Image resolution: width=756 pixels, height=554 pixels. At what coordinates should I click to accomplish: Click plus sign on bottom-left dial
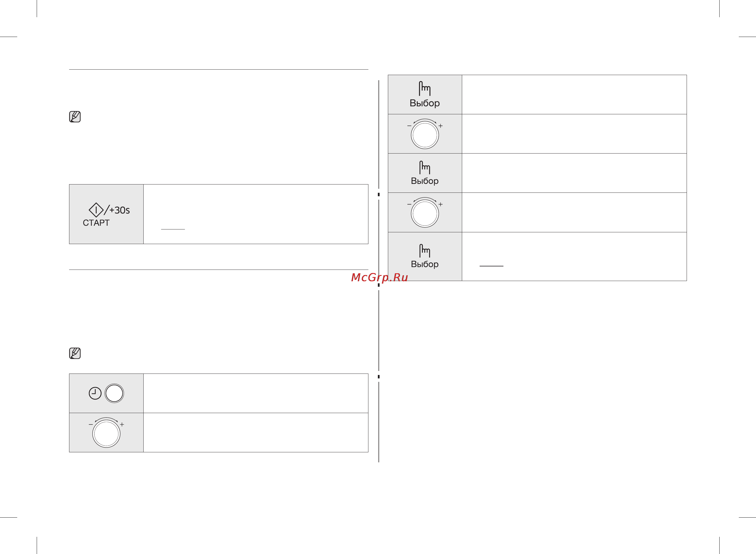click(x=122, y=425)
